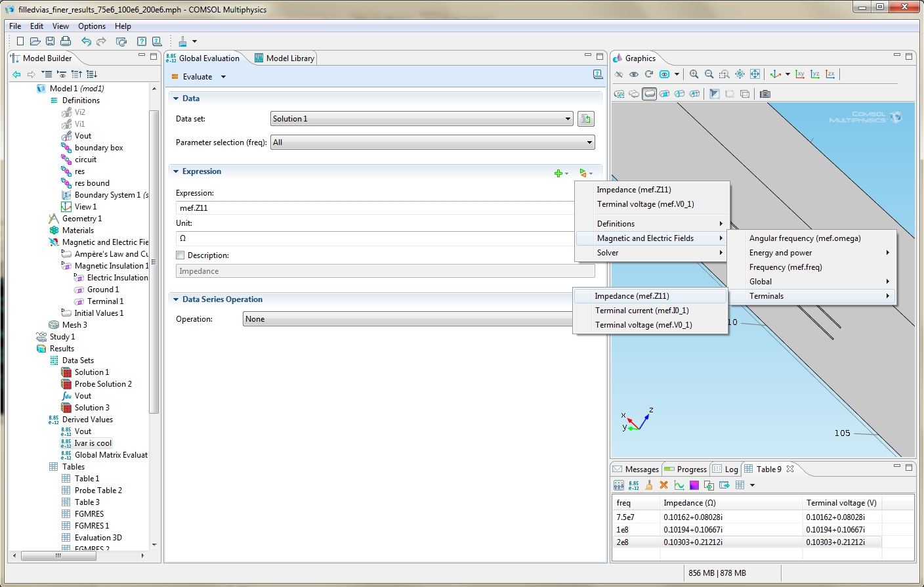This screenshot has height=587, width=924.
Task: Open the Evaluate button dropdown arrow
Action: point(223,77)
